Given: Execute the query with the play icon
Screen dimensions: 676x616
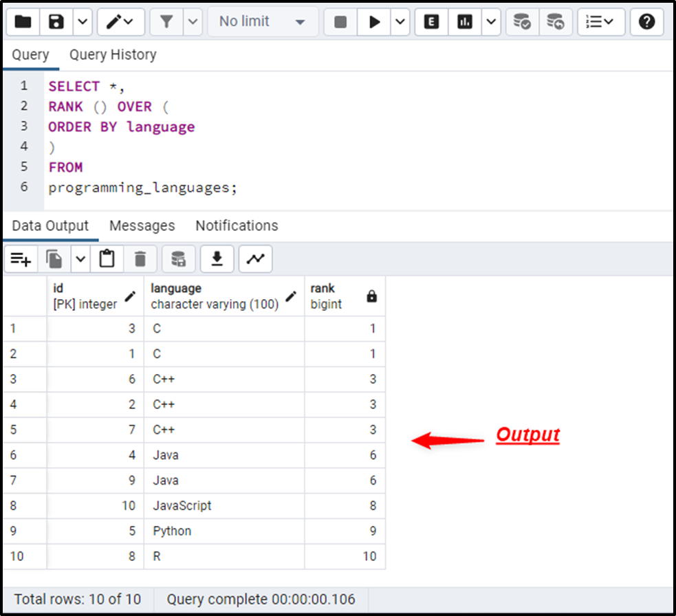Looking at the screenshot, I should [x=375, y=21].
